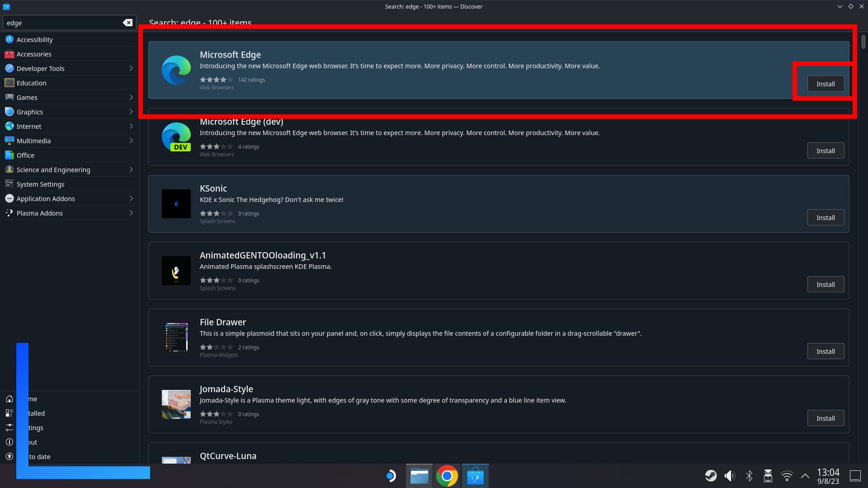Click the KDE Discover app icon
868x488 pixels.
pos(475,476)
